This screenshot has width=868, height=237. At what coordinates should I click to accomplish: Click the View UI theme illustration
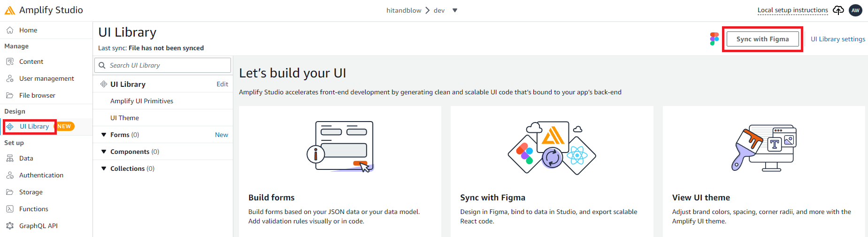pos(764,148)
